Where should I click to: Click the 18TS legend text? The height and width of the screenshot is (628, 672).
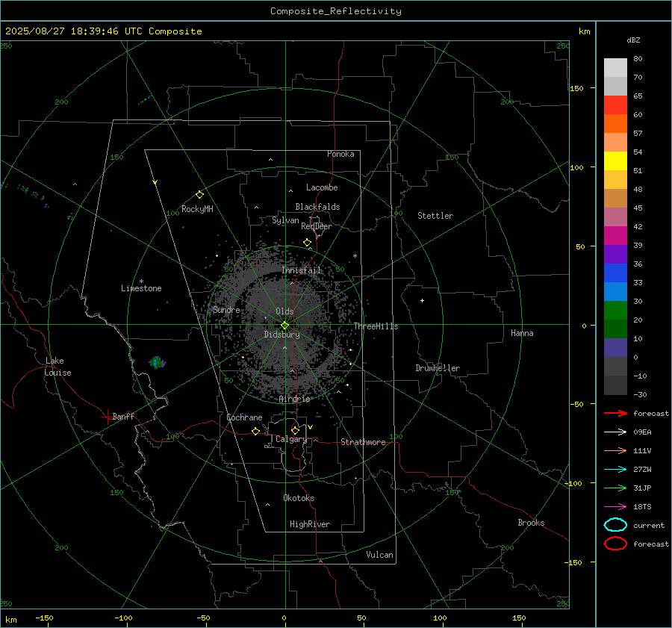pyautogui.click(x=642, y=507)
